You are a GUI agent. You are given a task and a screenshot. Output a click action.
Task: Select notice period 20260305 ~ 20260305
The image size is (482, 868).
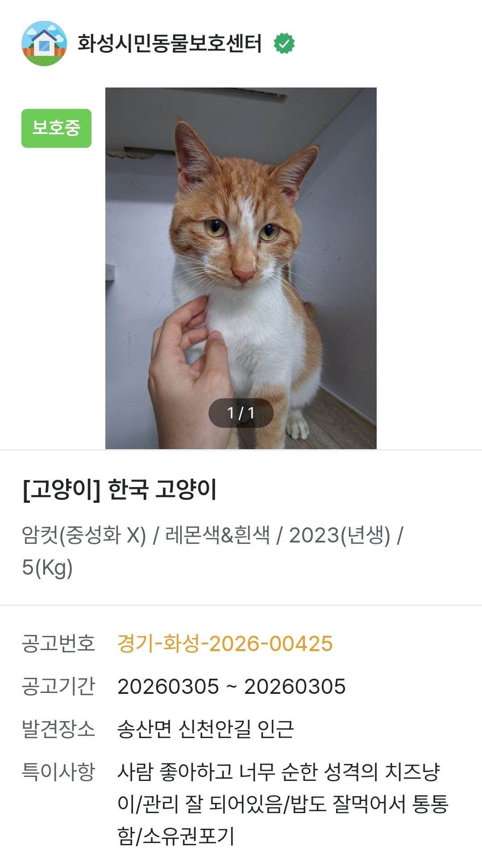point(232,687)
